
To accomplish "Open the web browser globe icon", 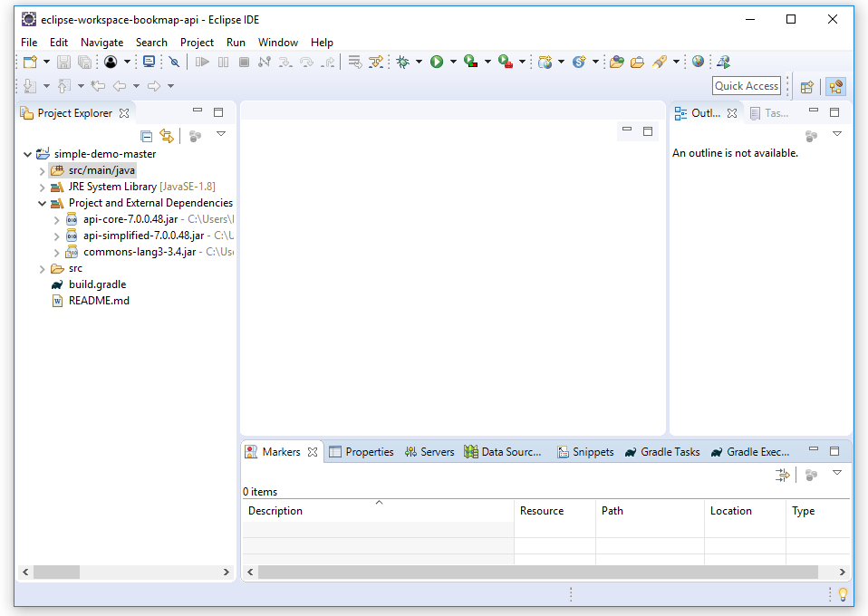I will (x=698, y=62).
